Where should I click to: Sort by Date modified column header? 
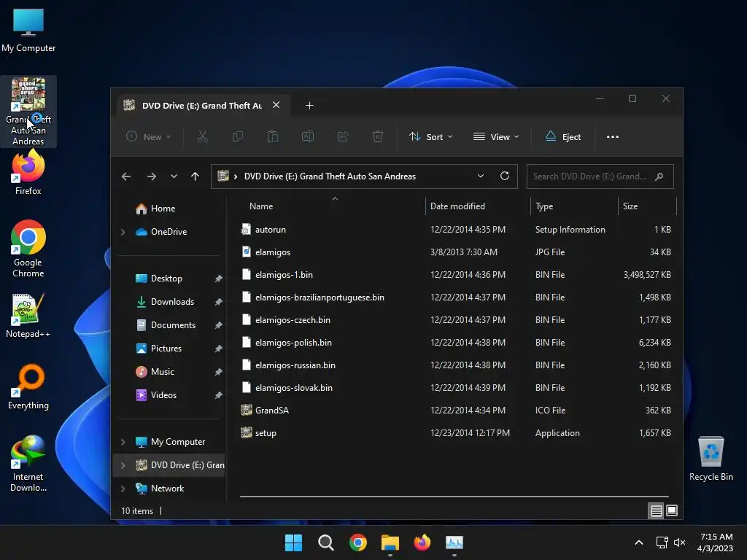pyautogui.click(x=457, y=206)
